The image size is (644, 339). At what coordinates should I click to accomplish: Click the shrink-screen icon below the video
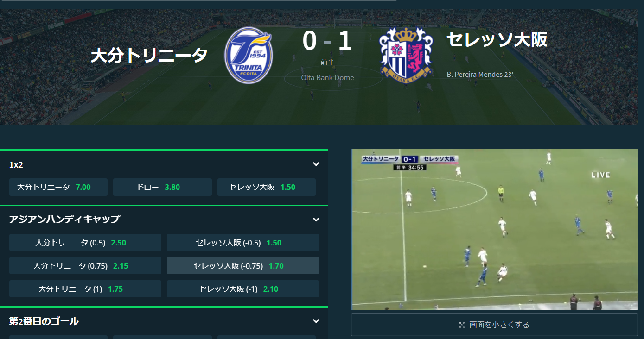point(462,325)
